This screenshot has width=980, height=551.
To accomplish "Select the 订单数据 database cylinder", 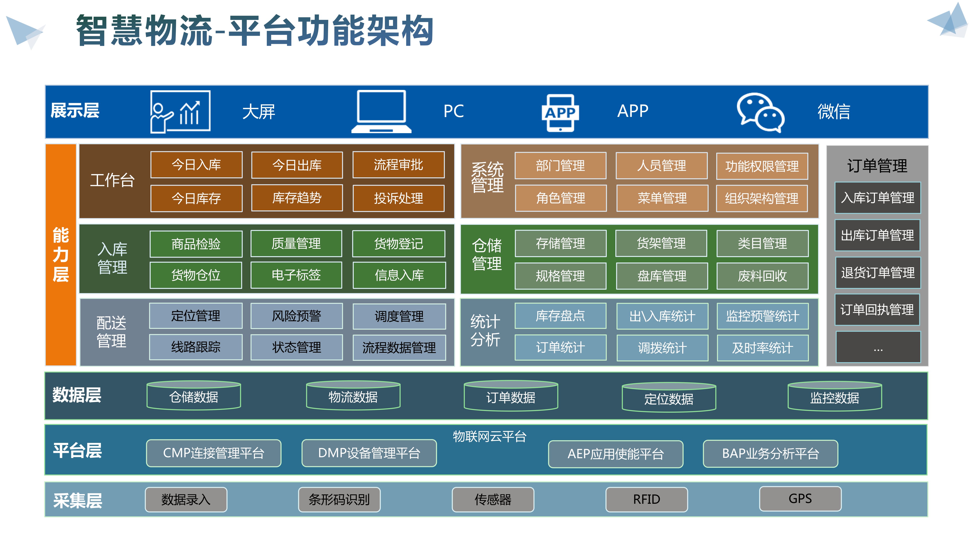I will pos(511,396).
